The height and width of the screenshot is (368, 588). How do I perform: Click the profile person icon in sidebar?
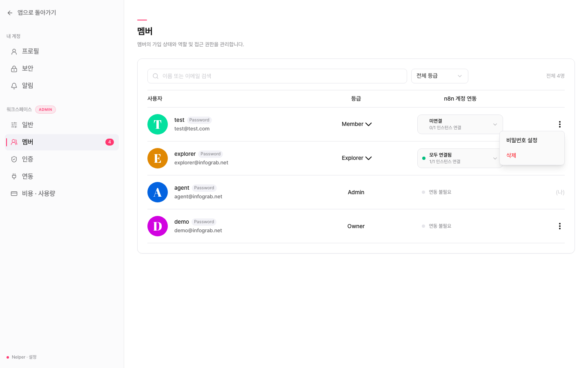pyautogui.click(x=14, y=52)
